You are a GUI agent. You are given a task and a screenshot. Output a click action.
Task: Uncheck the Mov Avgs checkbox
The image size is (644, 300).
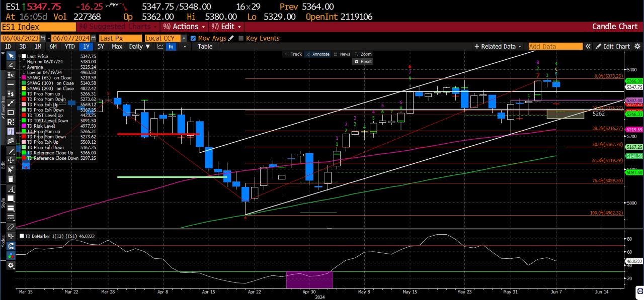point(193,38)
